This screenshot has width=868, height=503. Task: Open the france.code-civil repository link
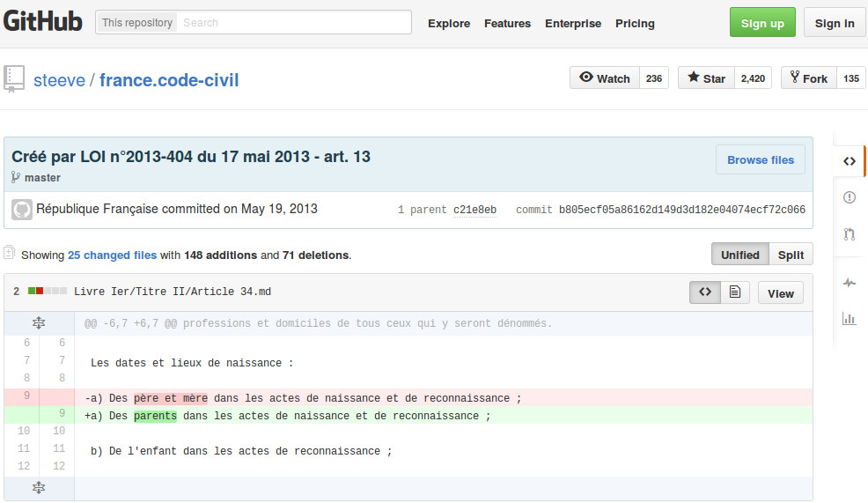click(169, 80)
